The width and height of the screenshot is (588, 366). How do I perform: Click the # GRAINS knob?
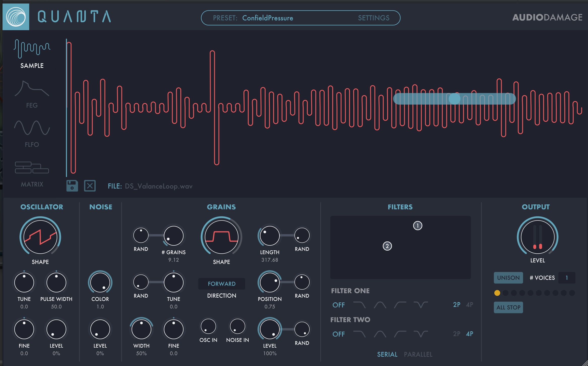coord(174,236)
